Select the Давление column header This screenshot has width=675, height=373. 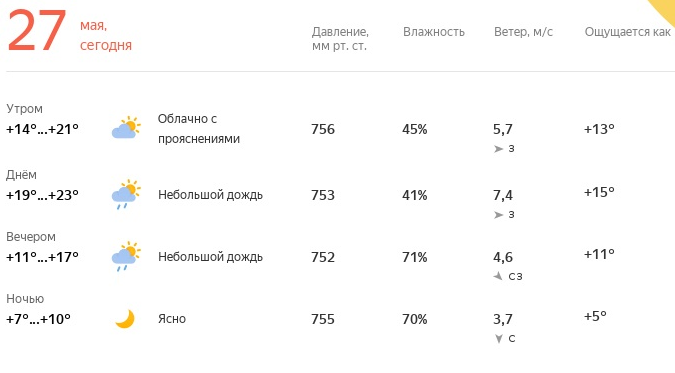coord(340,39)
